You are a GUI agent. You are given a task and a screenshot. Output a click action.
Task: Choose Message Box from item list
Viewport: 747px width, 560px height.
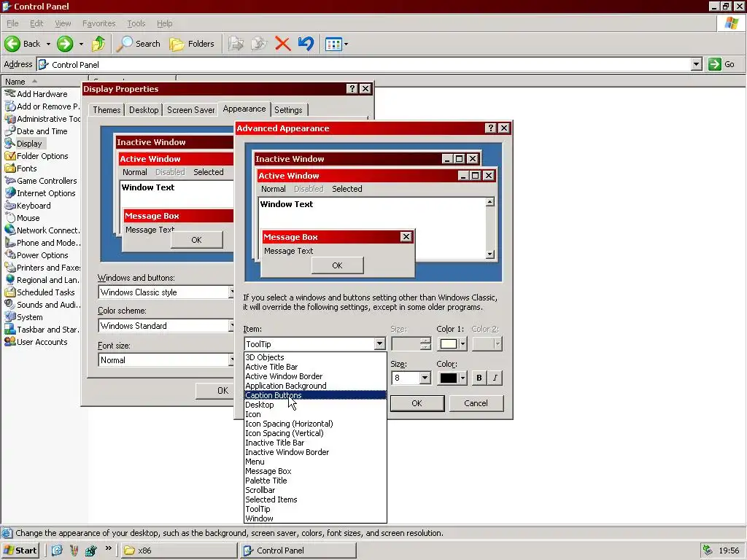click(315, 471)
